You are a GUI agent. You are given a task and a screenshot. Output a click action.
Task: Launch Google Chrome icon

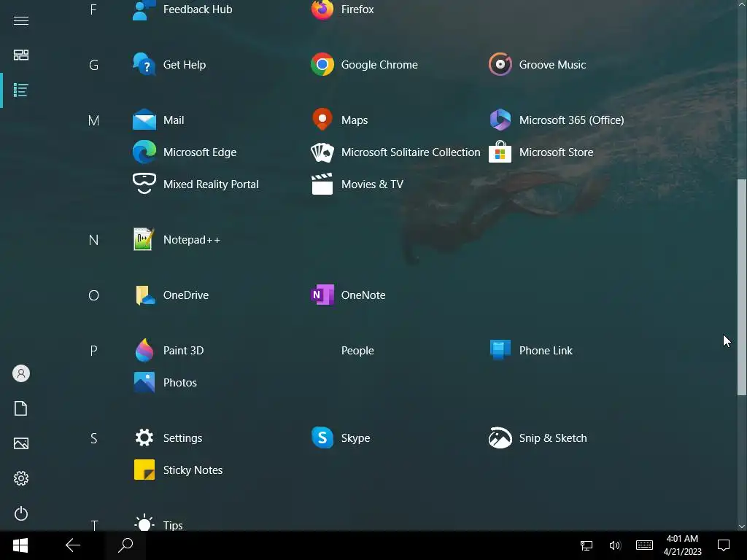(322, 64)
